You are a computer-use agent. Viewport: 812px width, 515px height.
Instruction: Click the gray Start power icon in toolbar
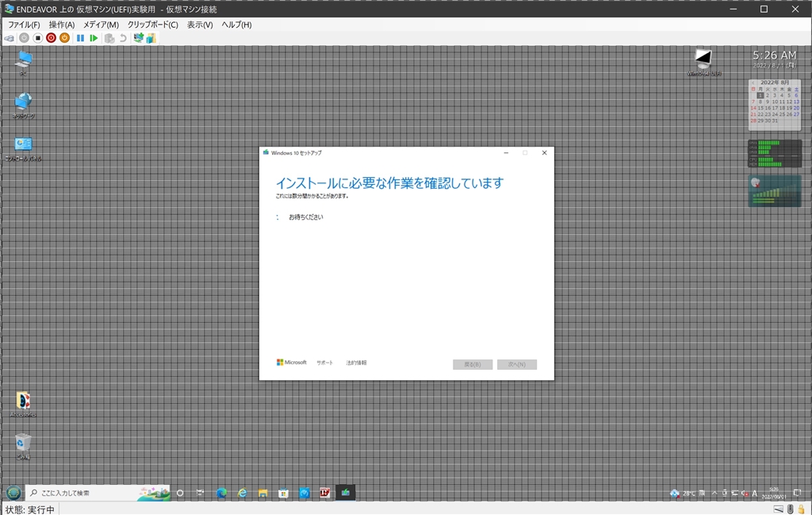(x=25, y=38)
